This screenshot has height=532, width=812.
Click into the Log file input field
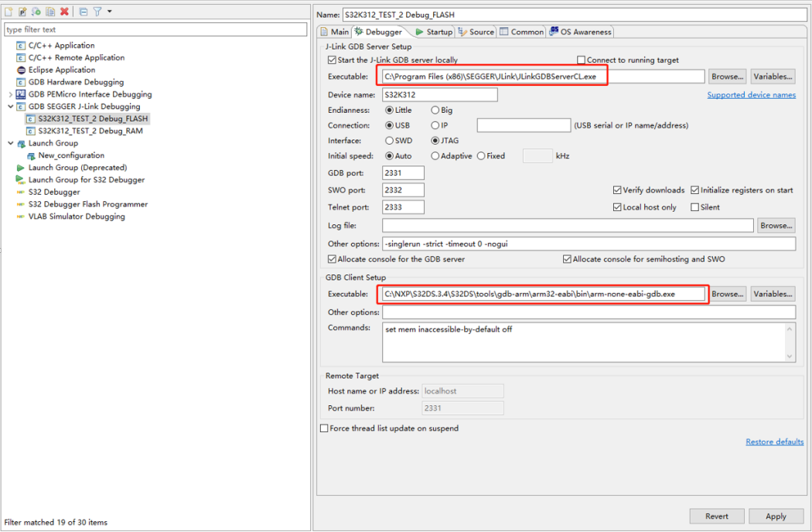pyautogui.click(x=568, y=226)
